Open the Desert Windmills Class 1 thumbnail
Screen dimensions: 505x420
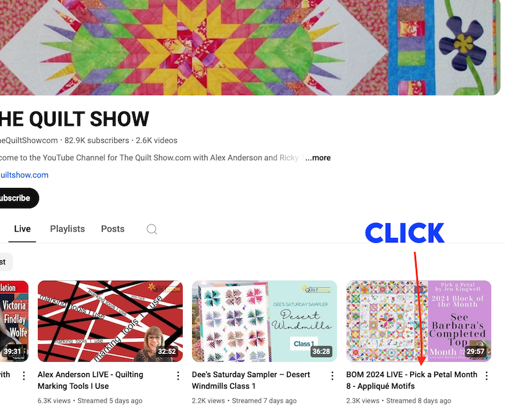tap(265, 321)
